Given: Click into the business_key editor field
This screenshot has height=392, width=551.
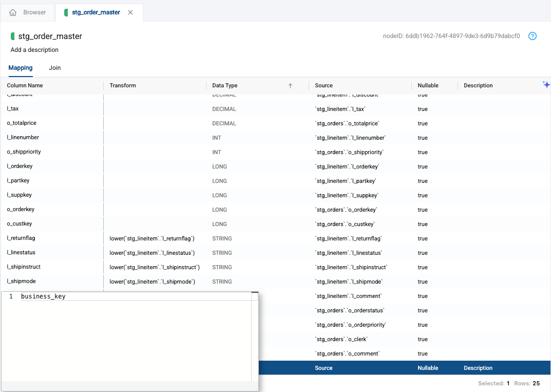Looking at the screenshot, I should [136, 296].
